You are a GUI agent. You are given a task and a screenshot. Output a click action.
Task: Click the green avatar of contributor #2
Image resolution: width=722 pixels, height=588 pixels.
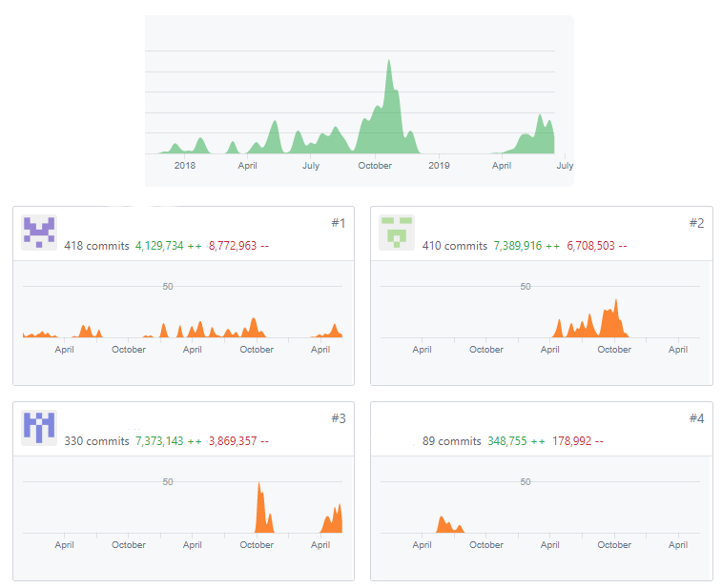397,233
